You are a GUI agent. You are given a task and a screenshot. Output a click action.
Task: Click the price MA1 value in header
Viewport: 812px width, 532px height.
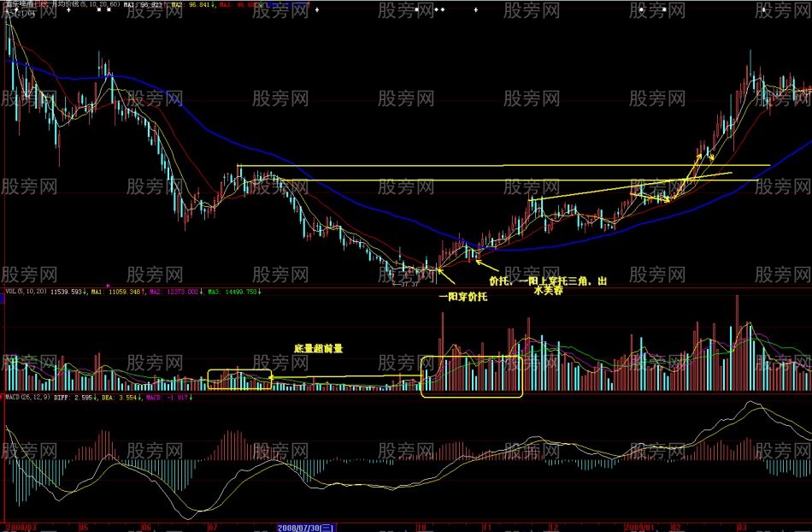150,4
